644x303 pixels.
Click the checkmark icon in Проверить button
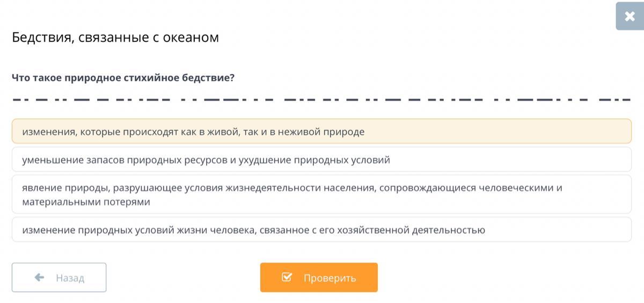287,277
